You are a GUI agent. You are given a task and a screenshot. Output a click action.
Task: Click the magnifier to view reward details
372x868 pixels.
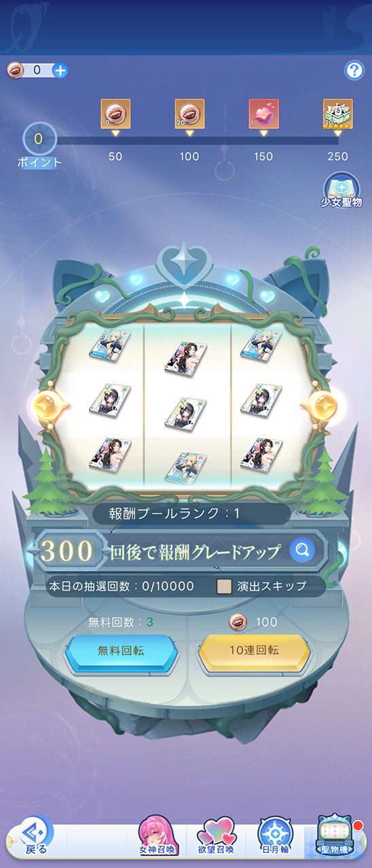click(x=302, y=551)
